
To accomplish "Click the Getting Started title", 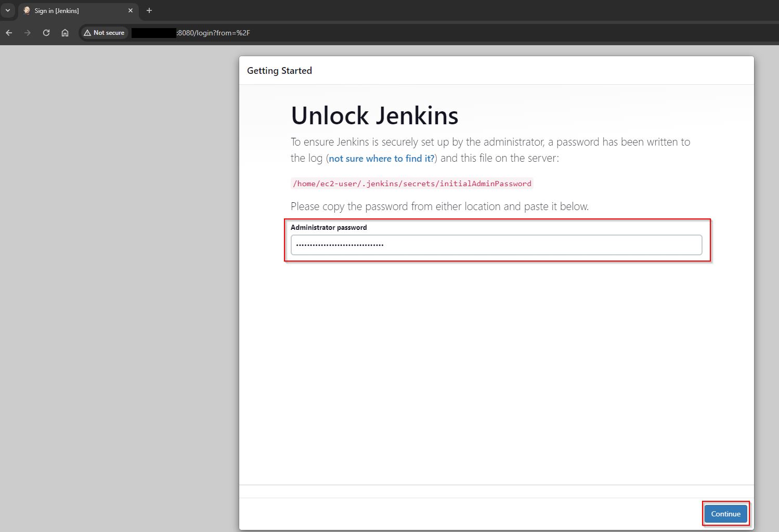I will coord(279,71).
